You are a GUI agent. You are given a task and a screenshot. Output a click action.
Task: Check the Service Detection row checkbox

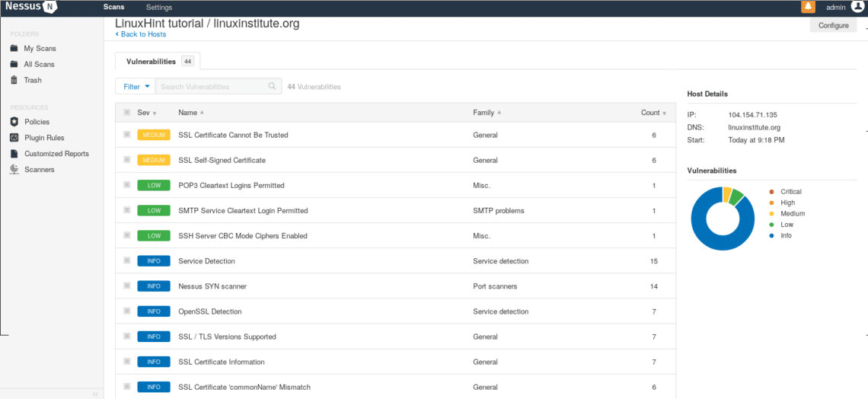(126, 260)
